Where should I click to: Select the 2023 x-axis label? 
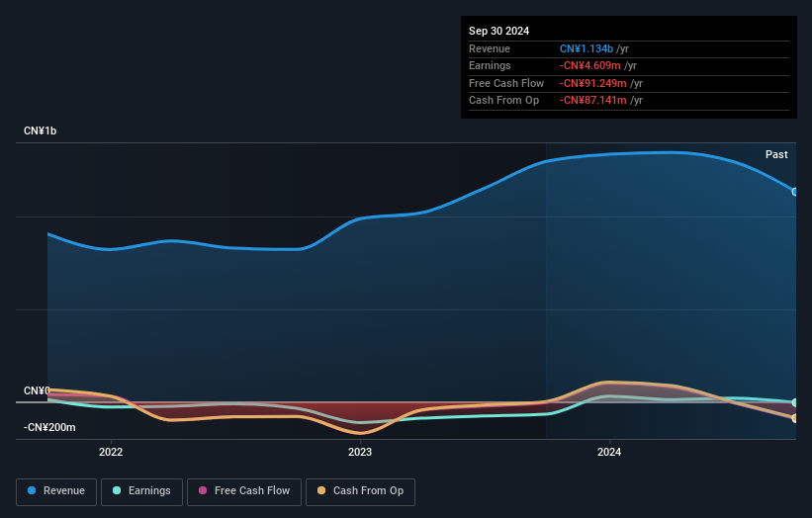(360, 453)
